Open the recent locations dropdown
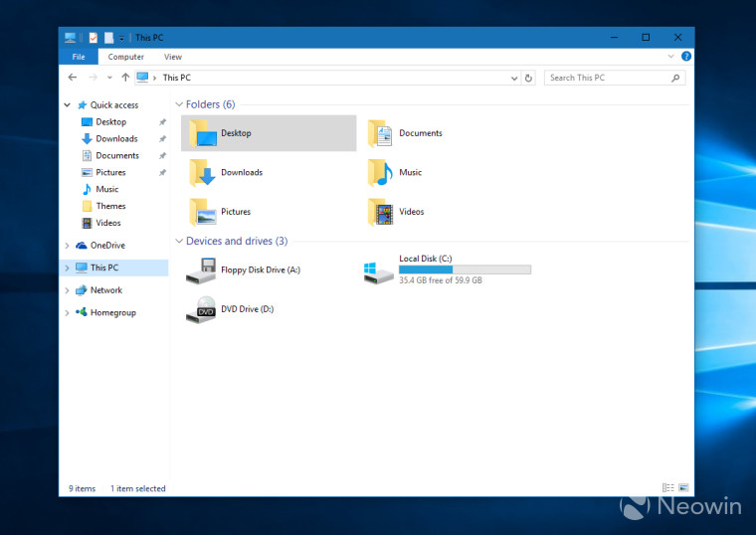Screen dimensions: 756x535 [x=110, y=78]
